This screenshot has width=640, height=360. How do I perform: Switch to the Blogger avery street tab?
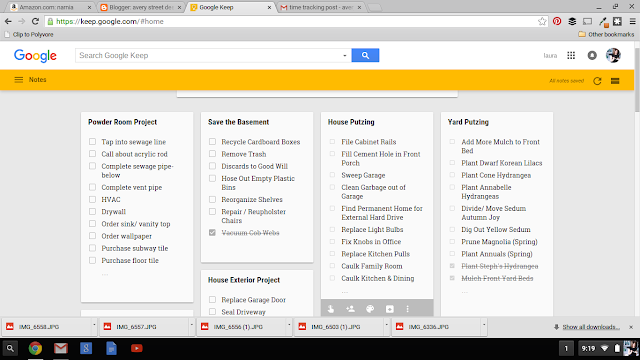tap(141, 7)
